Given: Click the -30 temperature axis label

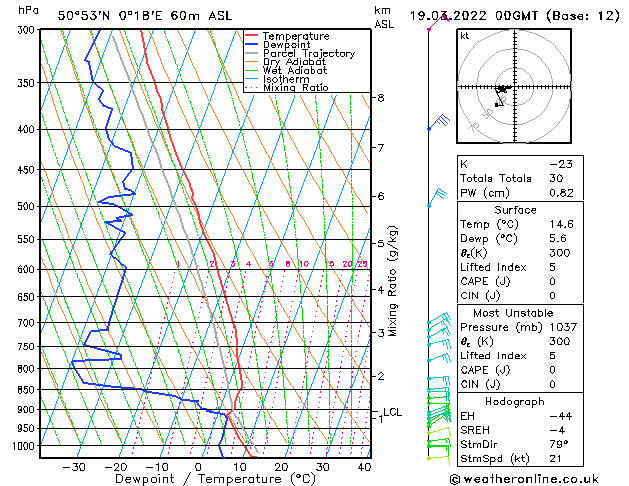Looking at the screenshot, I should 75,467.
